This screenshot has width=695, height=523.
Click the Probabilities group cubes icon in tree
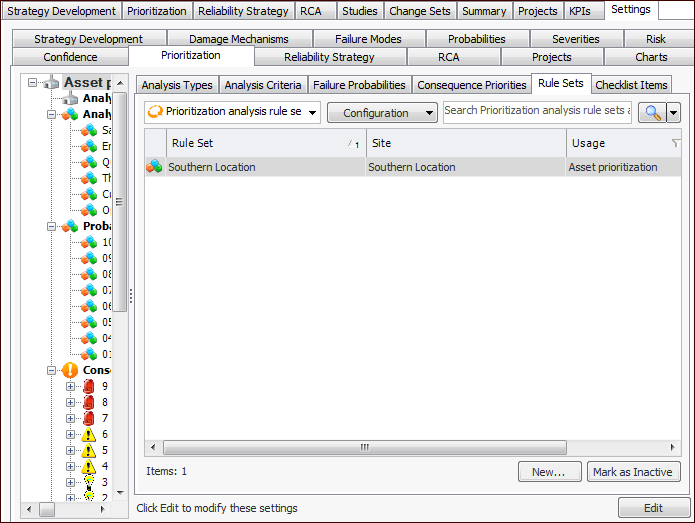(x=70, y=226)
